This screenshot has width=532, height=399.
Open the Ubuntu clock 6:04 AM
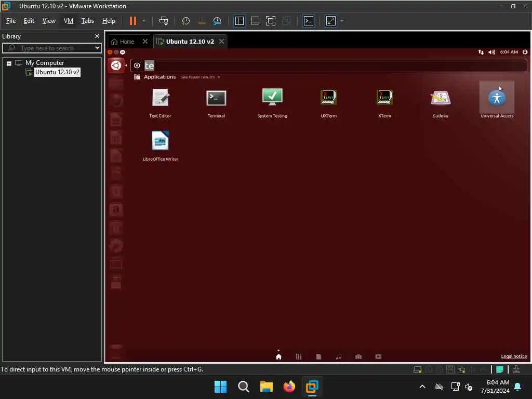click(x=509, y=52)
